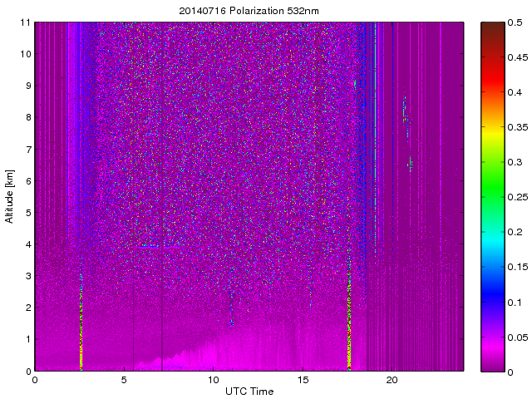Screen dimensions: 532x399
Task: Click the plot title '20140716 Polarization 532nm'
Action: 249,11
